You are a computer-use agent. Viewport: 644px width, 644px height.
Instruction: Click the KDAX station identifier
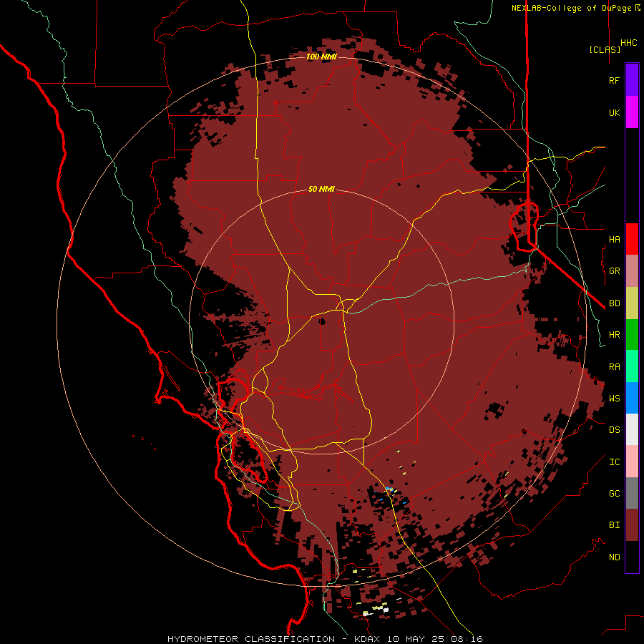click(368, 639)
